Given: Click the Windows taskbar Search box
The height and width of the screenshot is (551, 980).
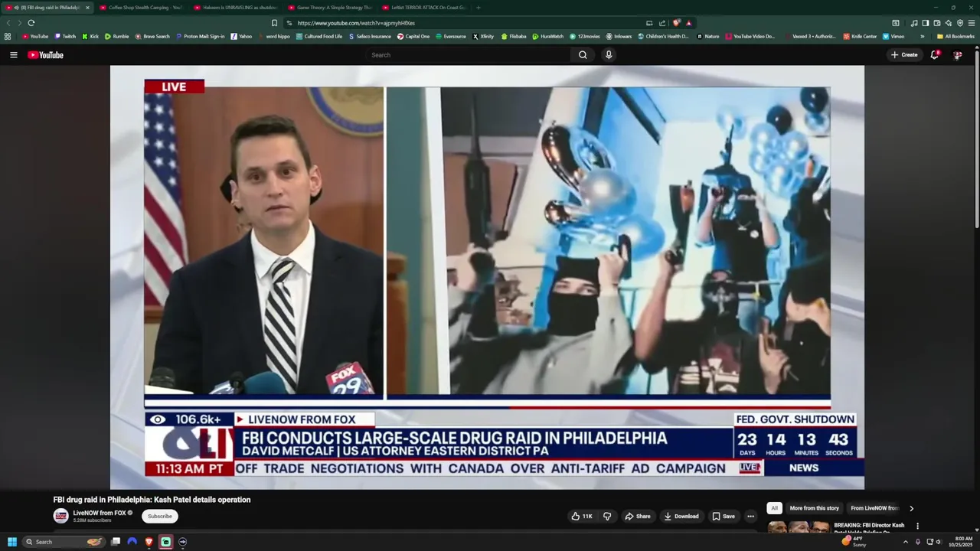Looking at the screenshot, I should [64, 542].
